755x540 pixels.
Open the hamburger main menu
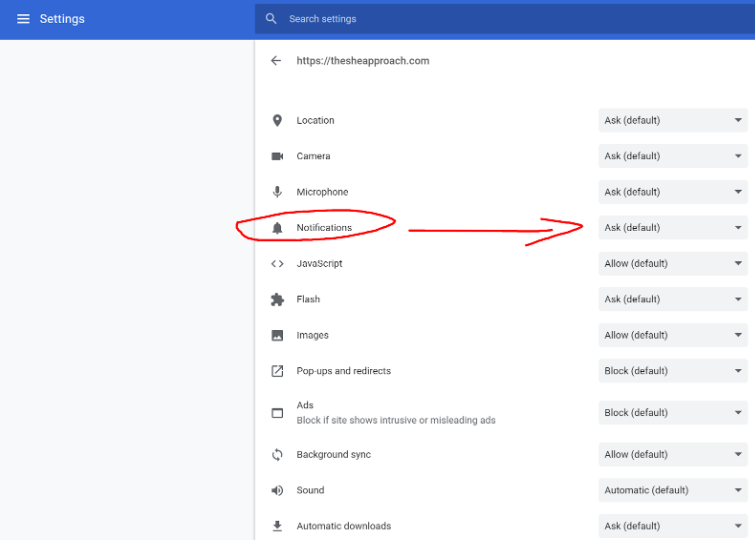click(23, 19)
